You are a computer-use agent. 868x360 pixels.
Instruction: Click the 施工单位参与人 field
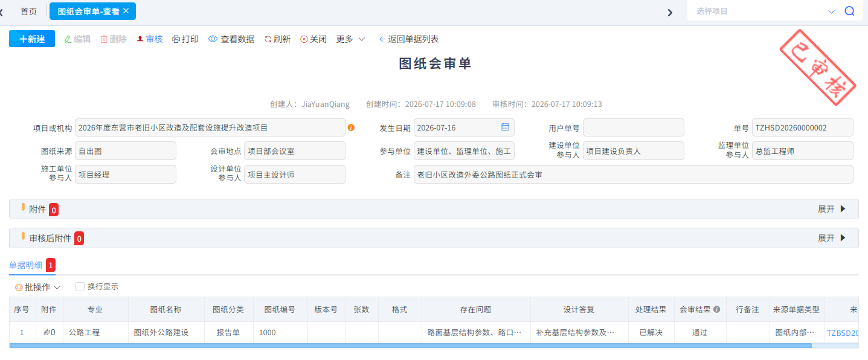126,174
